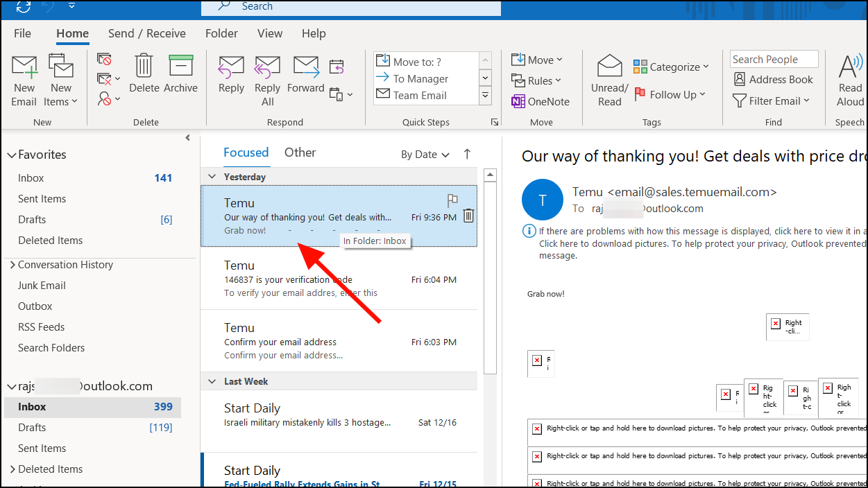The width and height of the screenshot is (868, 488).
Task: Click the New Email envelope icon
Action: pyautogui.click(x=24, y=67)
